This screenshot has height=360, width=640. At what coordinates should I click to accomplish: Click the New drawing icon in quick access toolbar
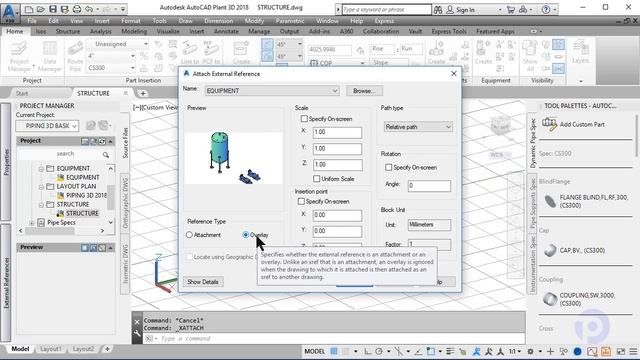(29, 9)
